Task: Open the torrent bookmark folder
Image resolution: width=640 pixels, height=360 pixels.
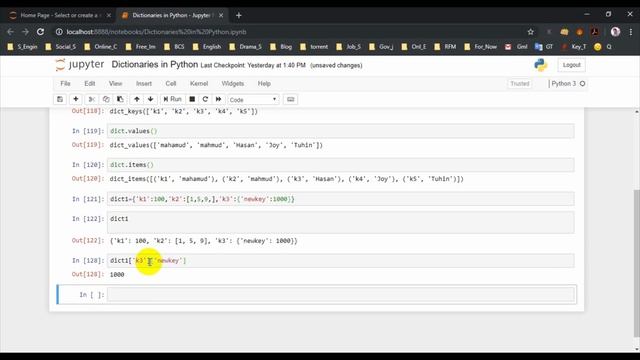Action: pyautogui.click(x=314, y=47)
